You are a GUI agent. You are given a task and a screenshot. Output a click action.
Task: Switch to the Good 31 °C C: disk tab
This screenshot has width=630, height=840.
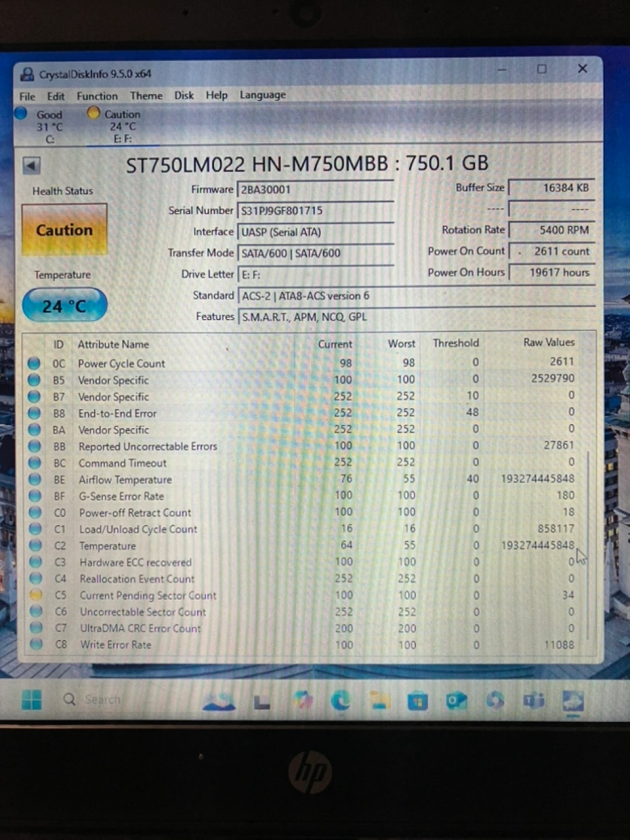click(49, 126)
